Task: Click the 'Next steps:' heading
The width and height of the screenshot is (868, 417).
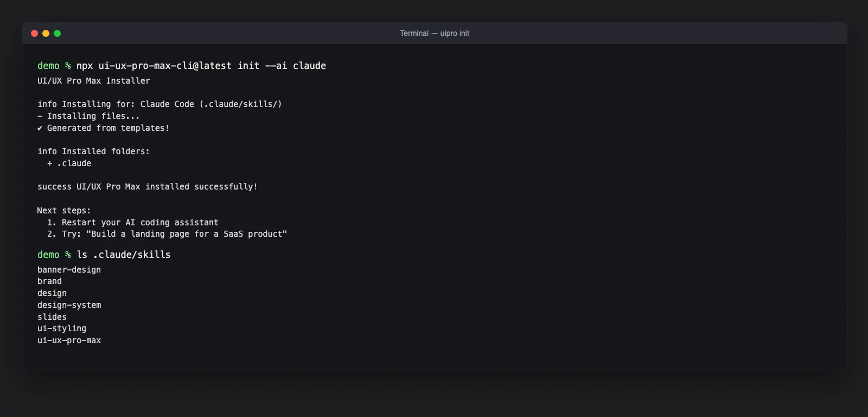Action: click(x=64, y=211)
